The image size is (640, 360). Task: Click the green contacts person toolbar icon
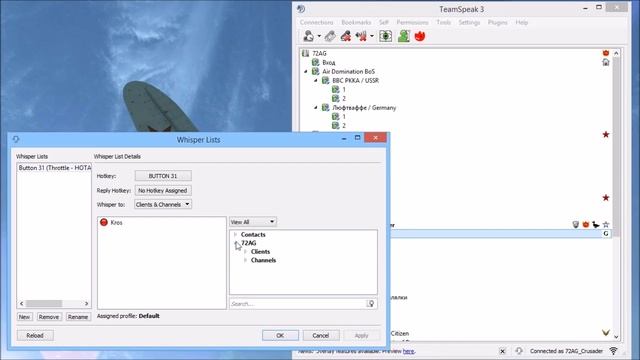(404, 36)
